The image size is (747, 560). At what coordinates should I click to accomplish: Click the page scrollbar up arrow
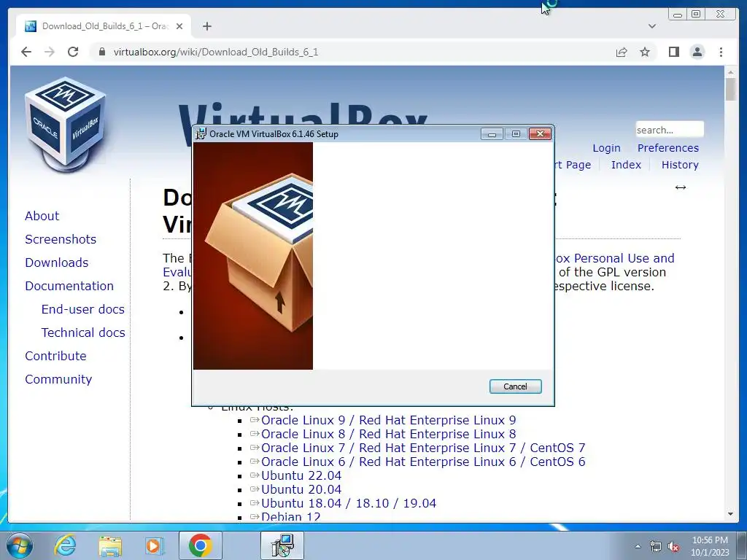click(x=730, y=72)
